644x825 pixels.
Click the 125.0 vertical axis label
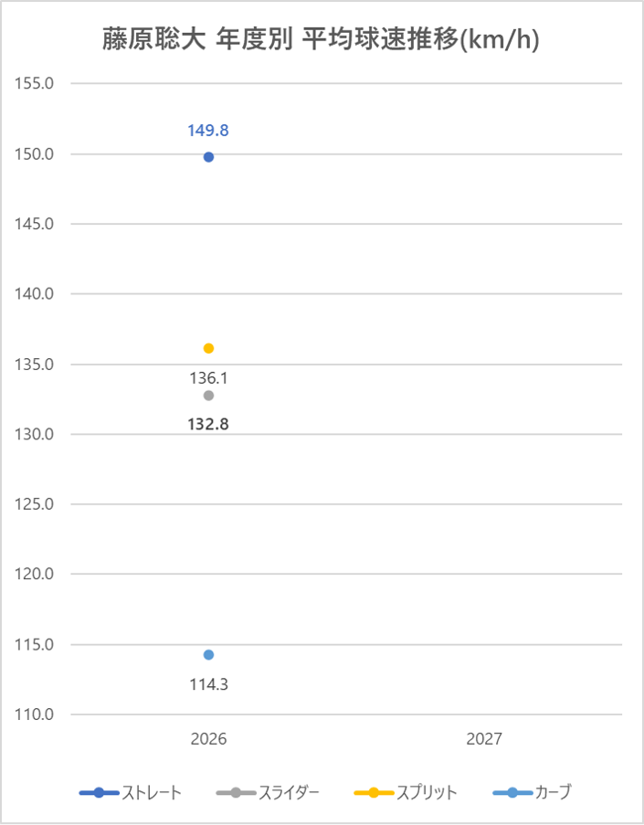[x=37, y=504]
